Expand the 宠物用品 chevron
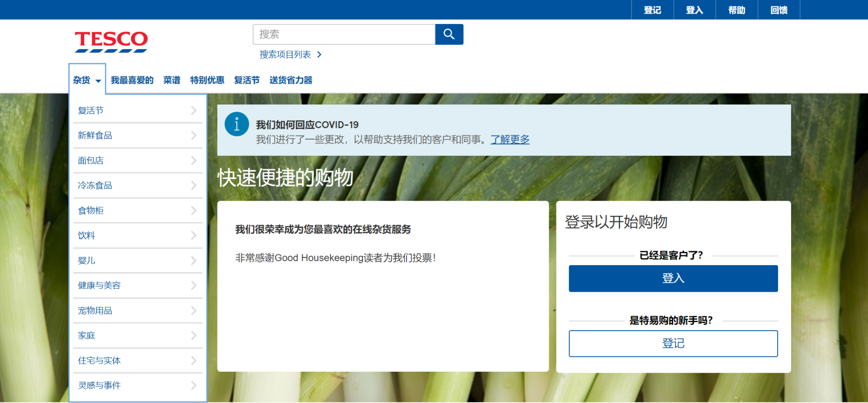868x403 pixels. pyautogui.click(x=193, y=311)
